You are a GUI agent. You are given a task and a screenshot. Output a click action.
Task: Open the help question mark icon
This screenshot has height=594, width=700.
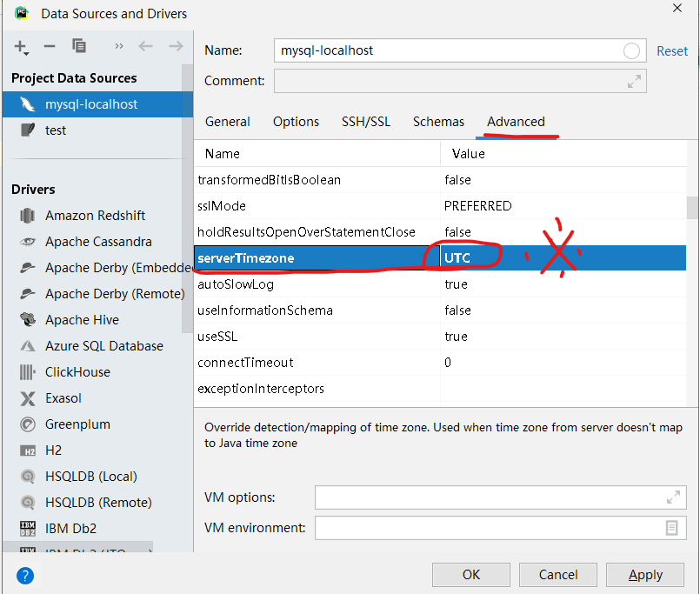pos(24,575)
